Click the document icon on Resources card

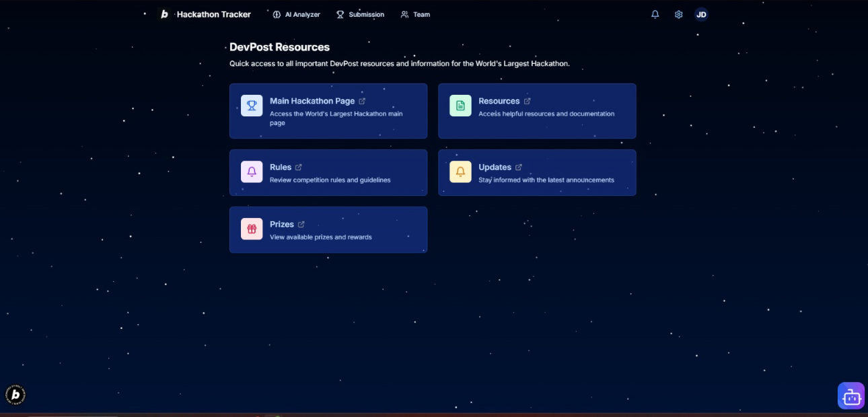coord(460,106)
